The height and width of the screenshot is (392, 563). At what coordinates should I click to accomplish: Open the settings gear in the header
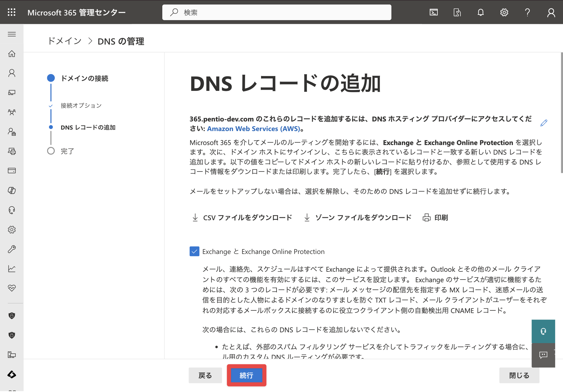coord(504,12)
